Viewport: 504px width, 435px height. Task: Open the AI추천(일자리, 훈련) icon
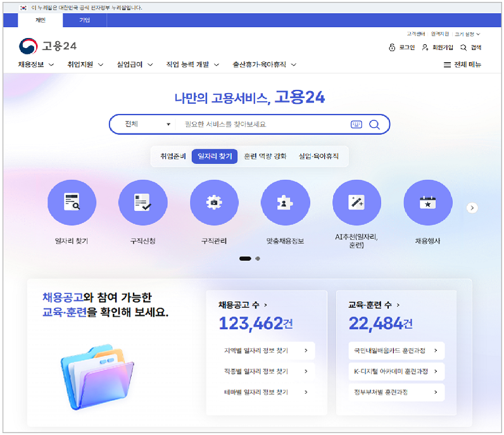[x=356, y=203]
